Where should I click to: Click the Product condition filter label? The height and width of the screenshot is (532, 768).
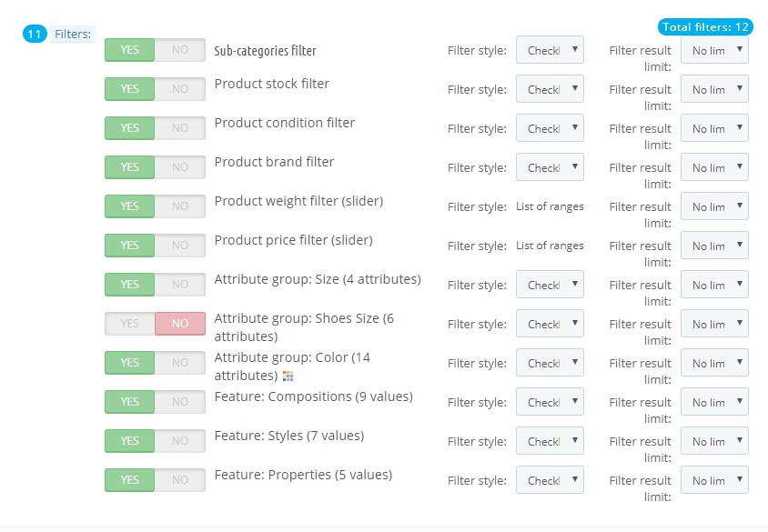tap(285, 123)
